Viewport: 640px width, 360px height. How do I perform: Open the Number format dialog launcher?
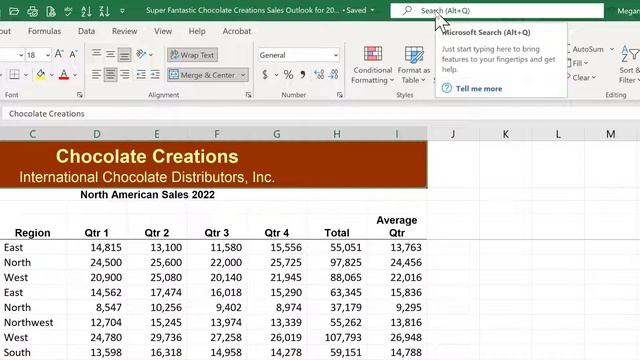coord(340,95)
